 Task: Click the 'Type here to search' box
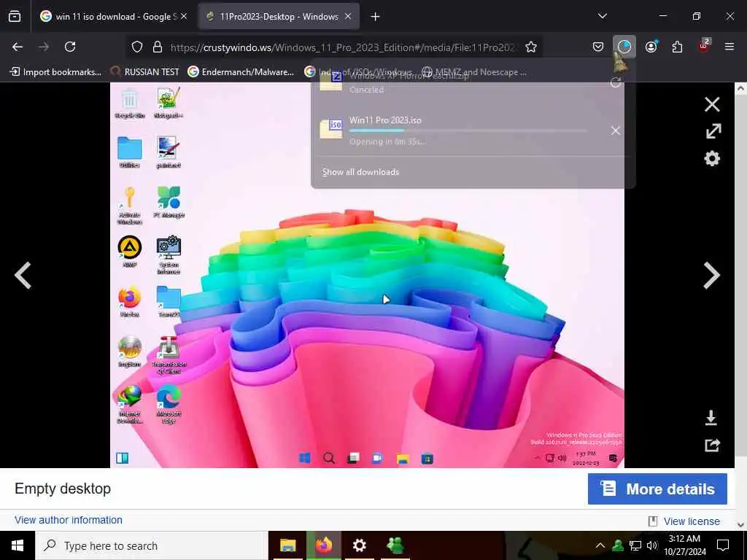pyautogui.click(x=152, y=545)
